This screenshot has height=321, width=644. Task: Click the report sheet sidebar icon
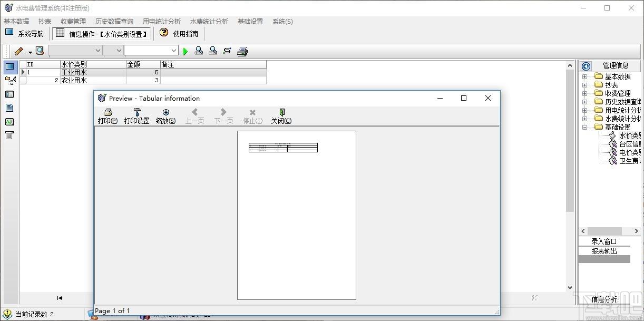[9, 135]
